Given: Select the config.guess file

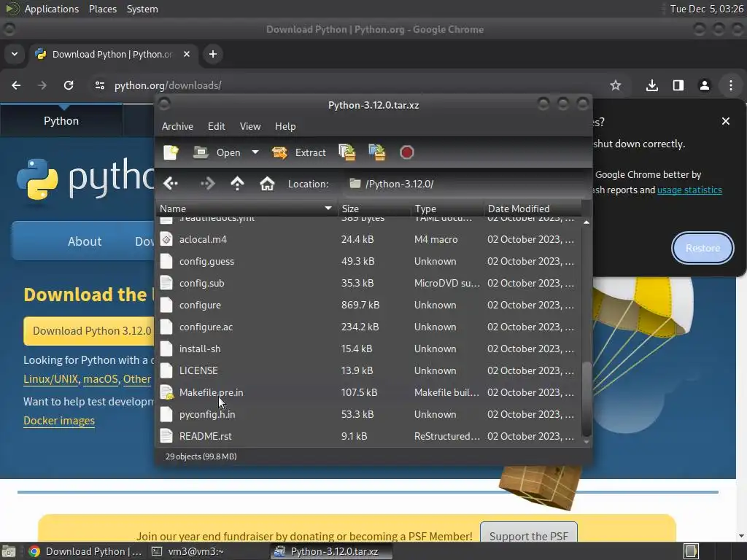Looking at the screenshot, I should (368, 261).
